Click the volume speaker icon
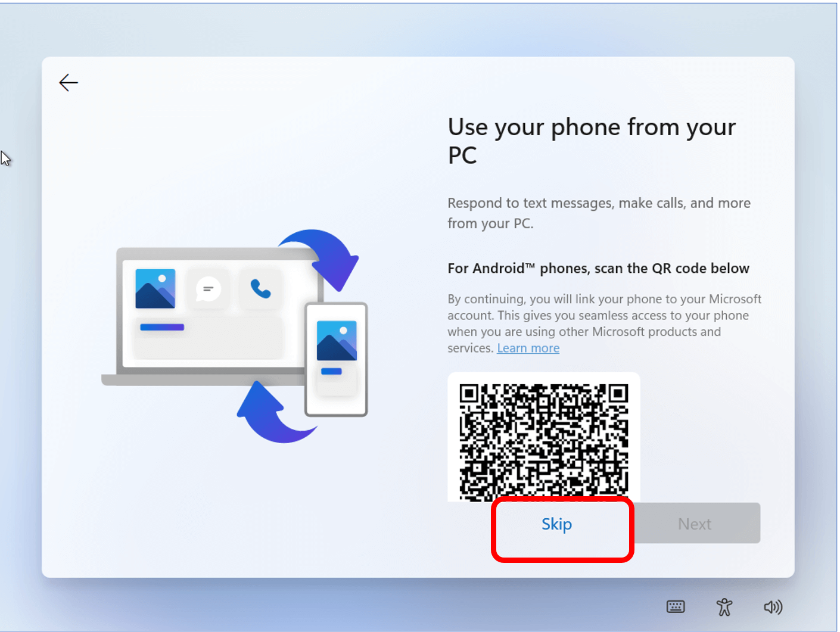 pos(773,607)
